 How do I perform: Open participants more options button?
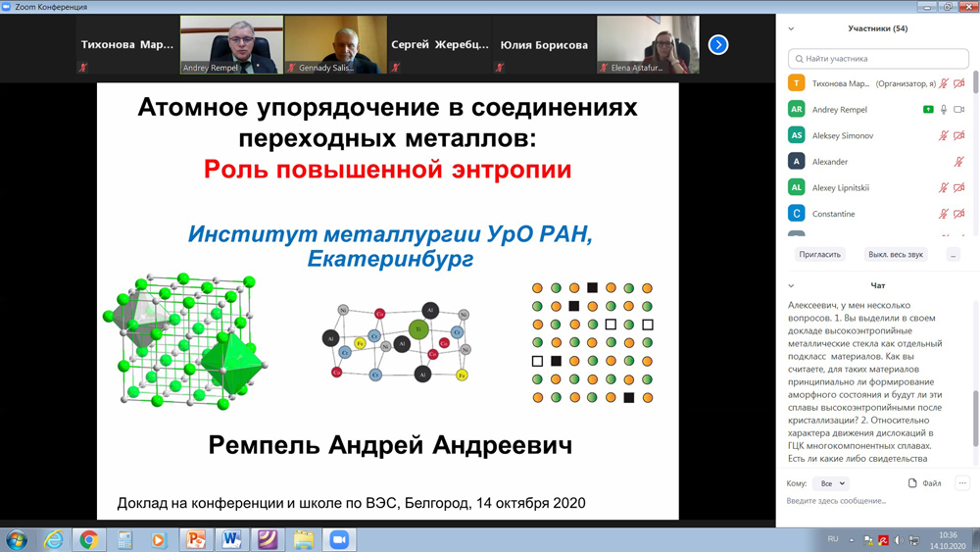(953, 255)
